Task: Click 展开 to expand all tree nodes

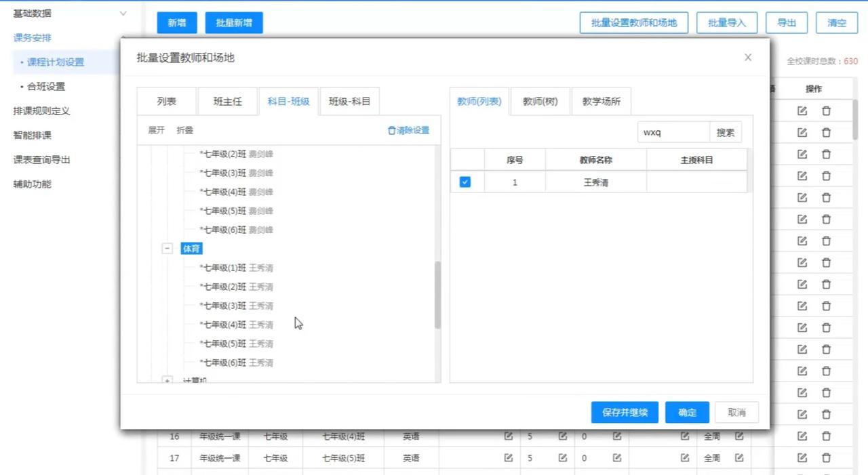Action: [157, 130]
